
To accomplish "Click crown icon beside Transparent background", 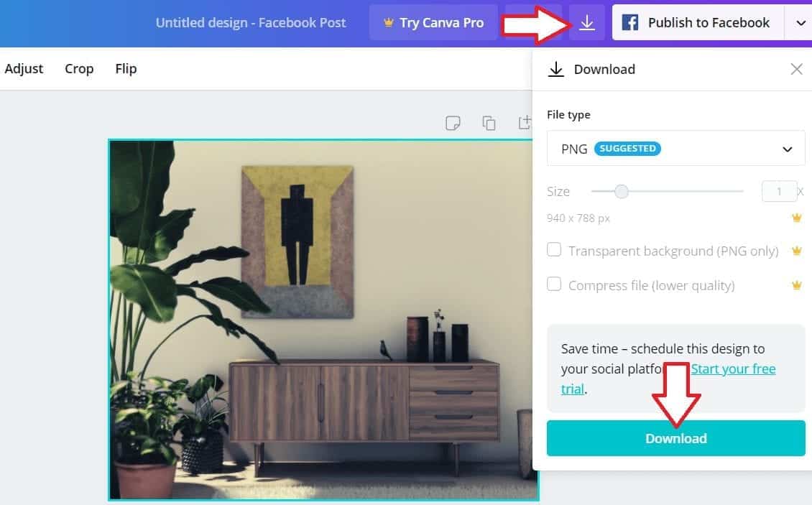I will click(x=796, y=251).
